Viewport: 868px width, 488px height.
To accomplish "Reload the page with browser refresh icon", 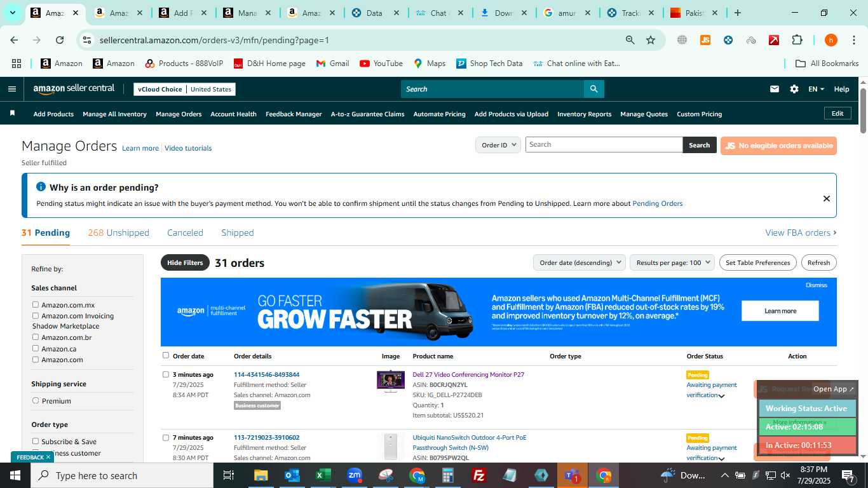I will (x=60, y=40).
